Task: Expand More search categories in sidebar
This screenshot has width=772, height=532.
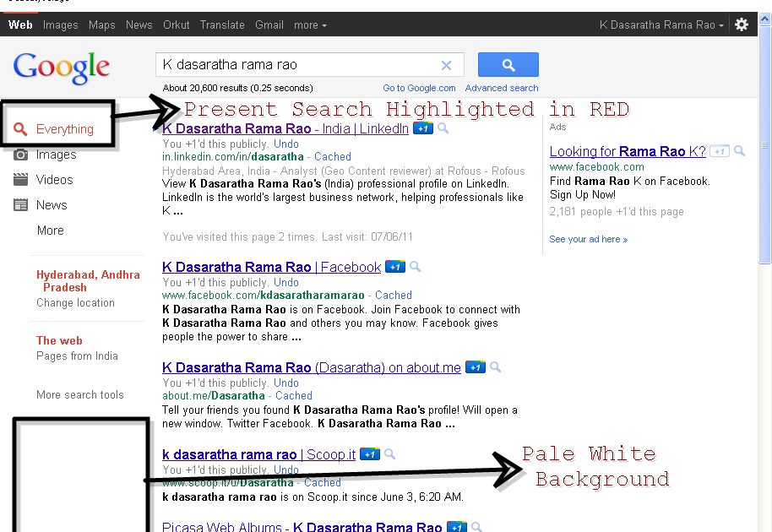Action: click(50, 231)
